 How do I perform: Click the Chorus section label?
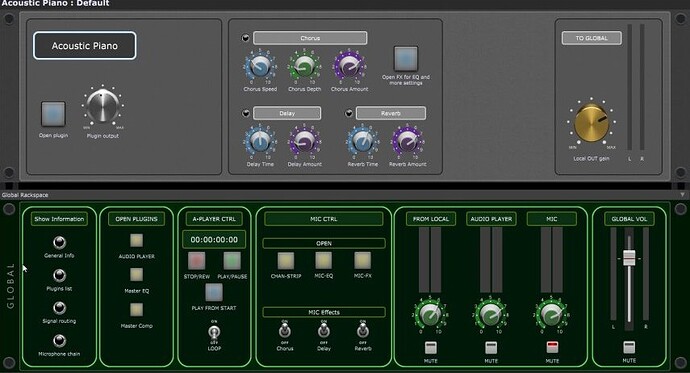click(x=310, y=38)
